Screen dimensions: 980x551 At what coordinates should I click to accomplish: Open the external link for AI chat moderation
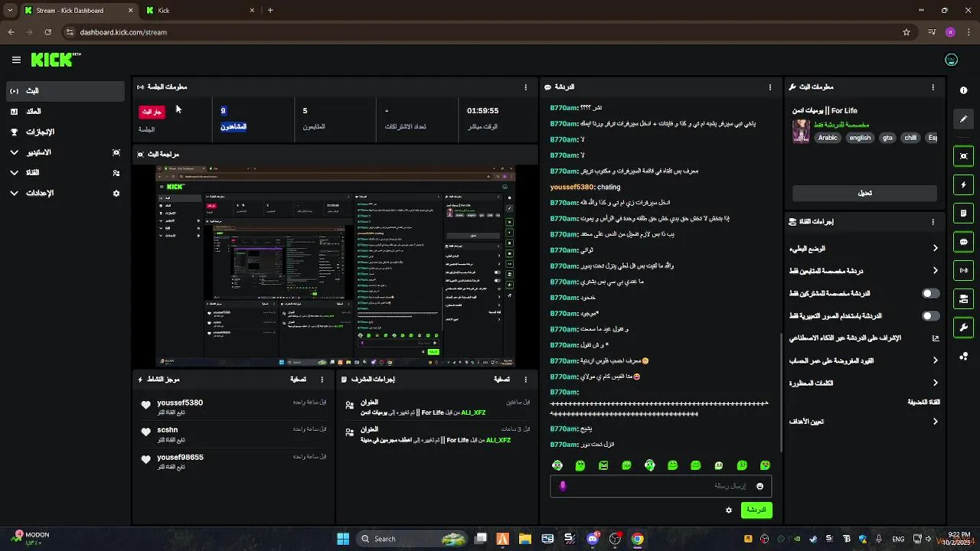(x=935, y=337)
